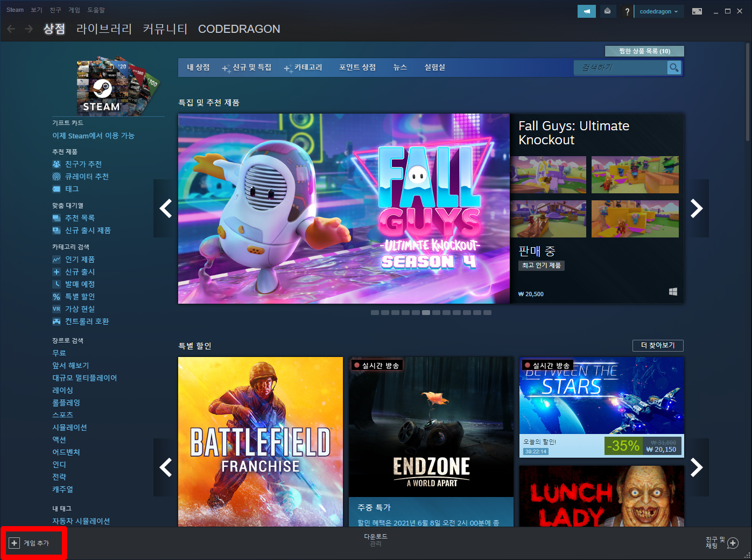Go to the 라이브러리 tab

[104, 29]
